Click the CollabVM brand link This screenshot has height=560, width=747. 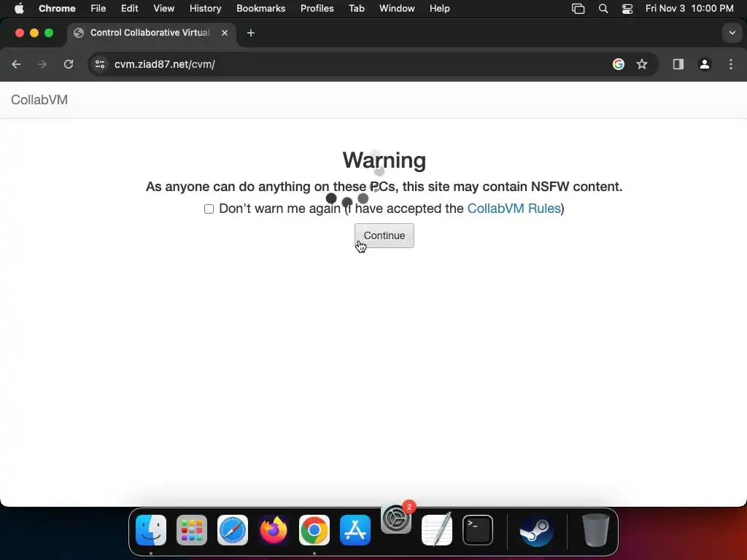click(x=39, y=99)
